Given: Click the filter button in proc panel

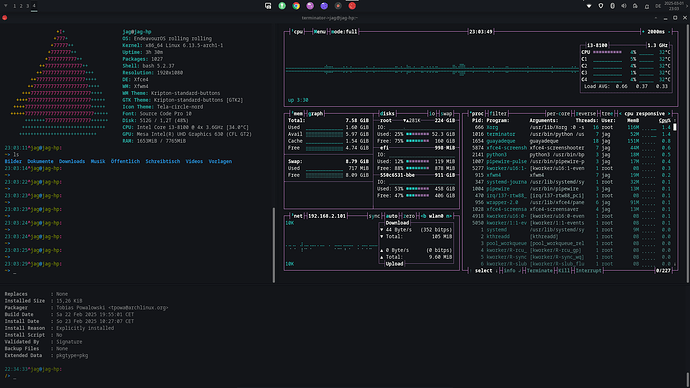Looking at the screenshot, I should pyautogui.click(x=498, y=113).
